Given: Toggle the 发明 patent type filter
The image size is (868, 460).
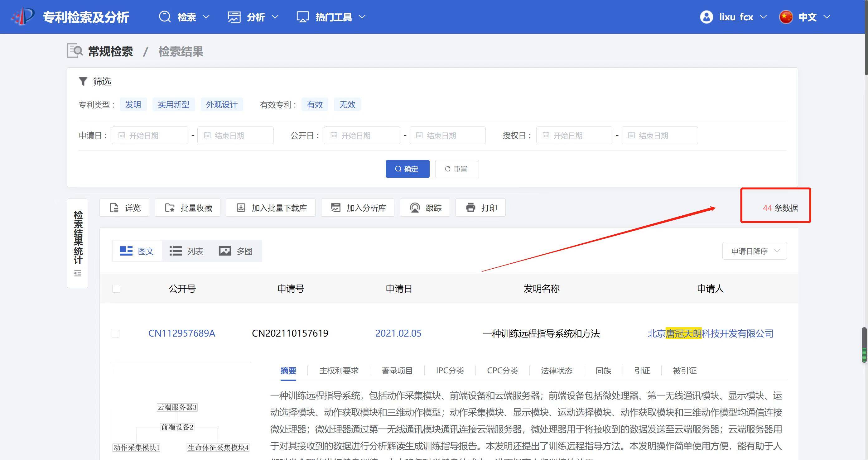Looking at the screenshot, I should tap(133, 105).
